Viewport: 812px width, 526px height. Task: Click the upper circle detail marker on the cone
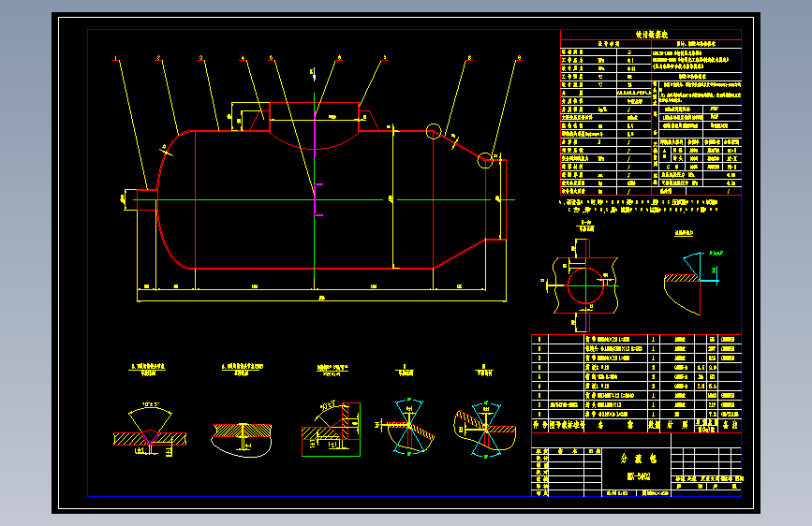[434, 131]
